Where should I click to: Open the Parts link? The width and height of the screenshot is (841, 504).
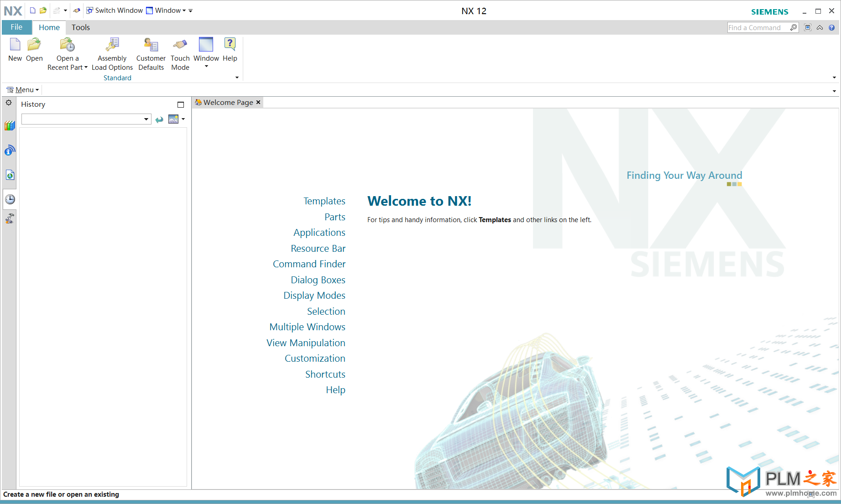(x=335, y=217)
